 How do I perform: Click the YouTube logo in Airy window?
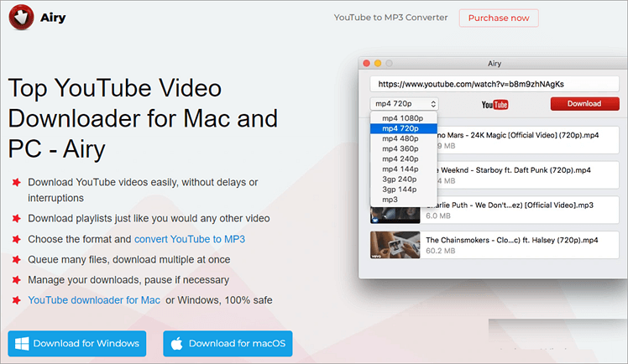point(495,104)
